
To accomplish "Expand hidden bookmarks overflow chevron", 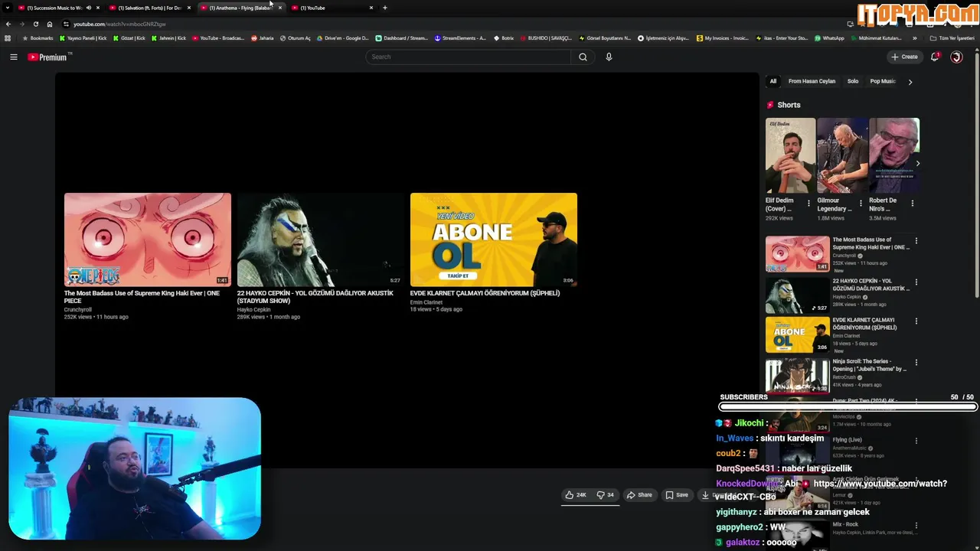I will [914, 37].
